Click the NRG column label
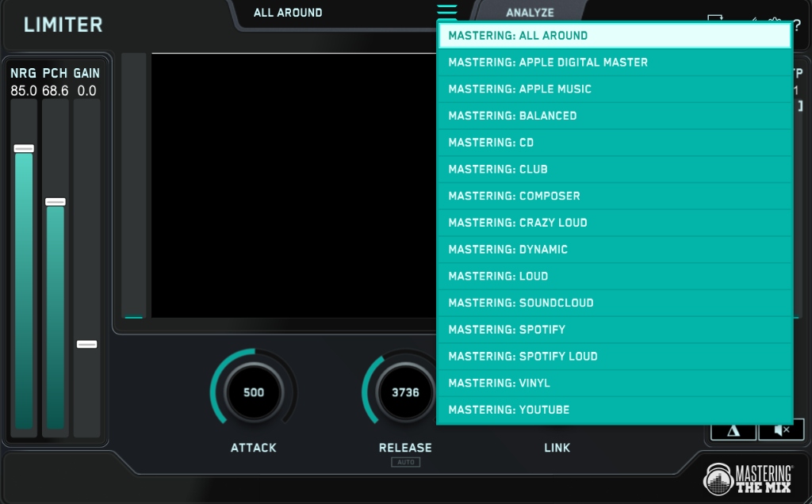This screenshot has height=504, width=812. 24,73
